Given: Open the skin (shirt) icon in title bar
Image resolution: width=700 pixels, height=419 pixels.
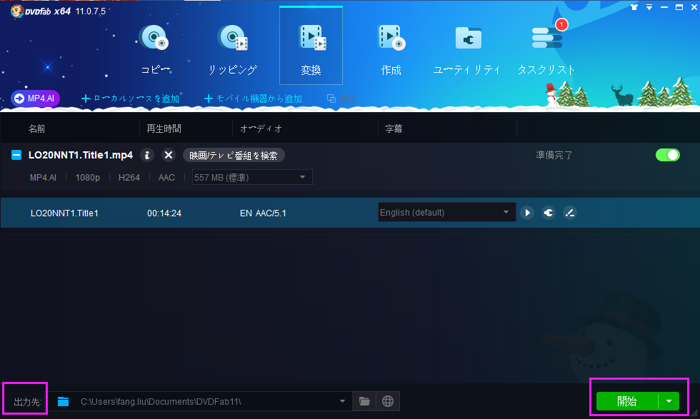Looking at the screenshot, I should [x=634, y=7].
